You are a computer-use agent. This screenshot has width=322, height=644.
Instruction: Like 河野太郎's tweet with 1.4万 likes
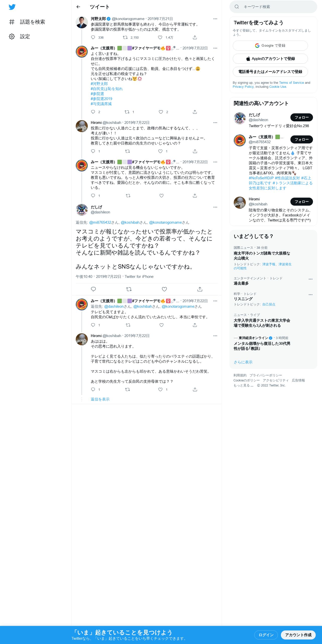(160, 37)
